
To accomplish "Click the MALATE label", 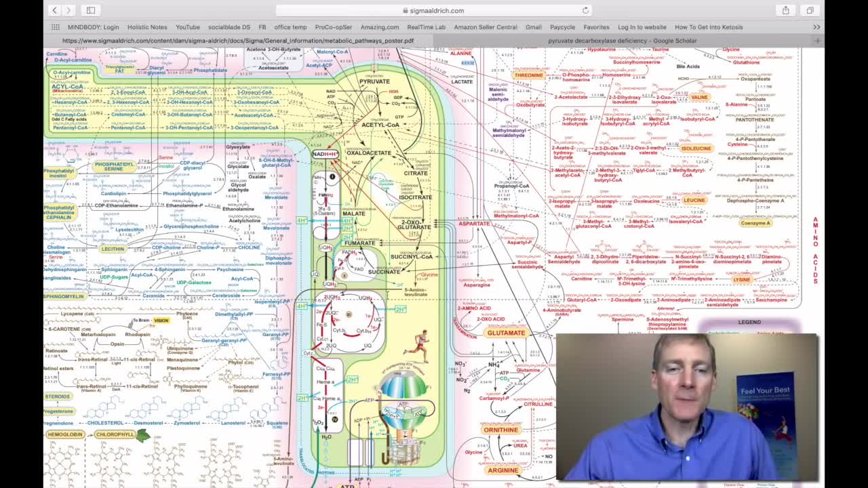I will 354,213.
